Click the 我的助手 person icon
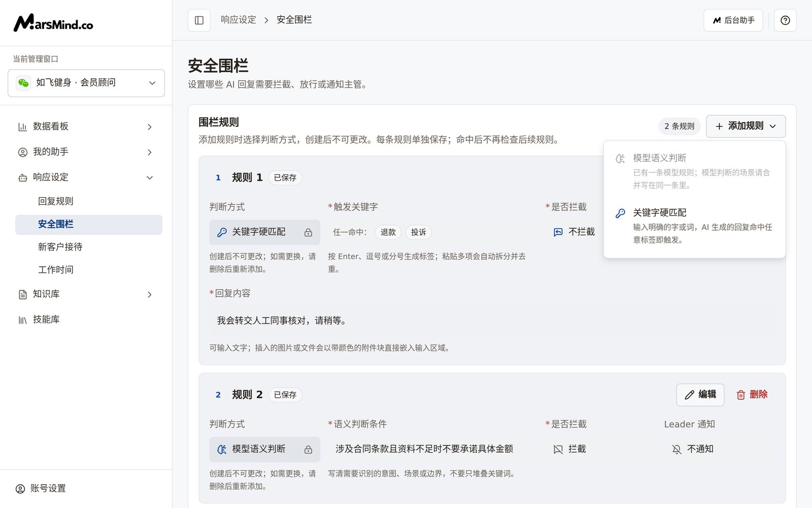The width and height of the screenshot is (812, 508). (22, 152)
